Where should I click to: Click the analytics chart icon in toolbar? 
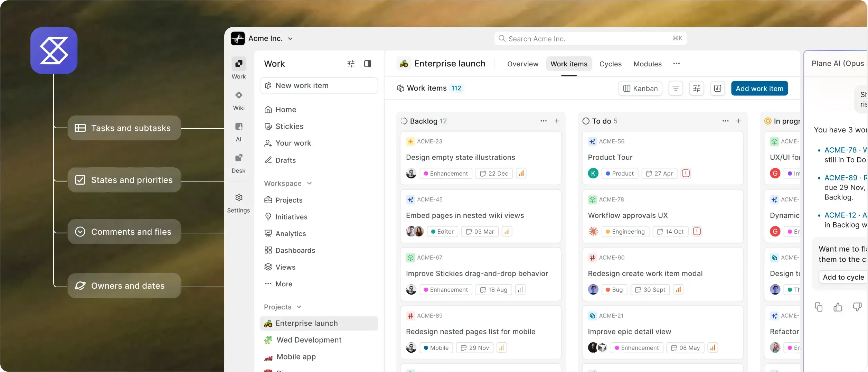coord(718,89)
